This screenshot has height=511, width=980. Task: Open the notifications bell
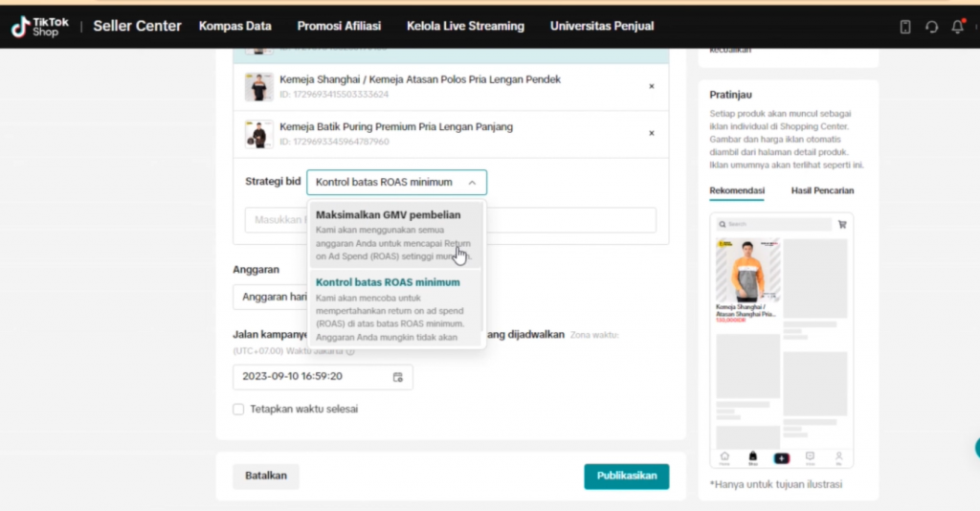point(957,27)
